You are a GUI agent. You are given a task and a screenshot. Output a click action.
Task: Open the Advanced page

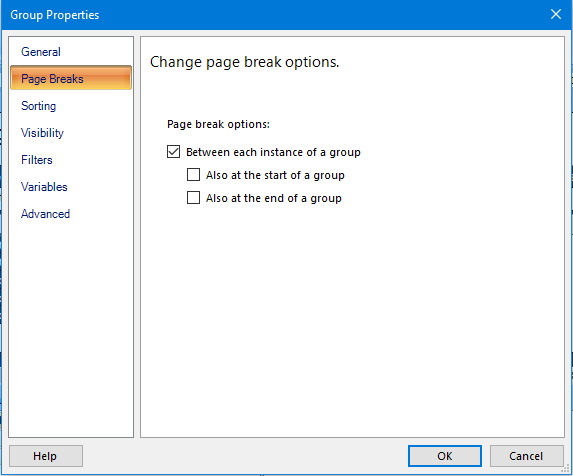click(45, 214)
